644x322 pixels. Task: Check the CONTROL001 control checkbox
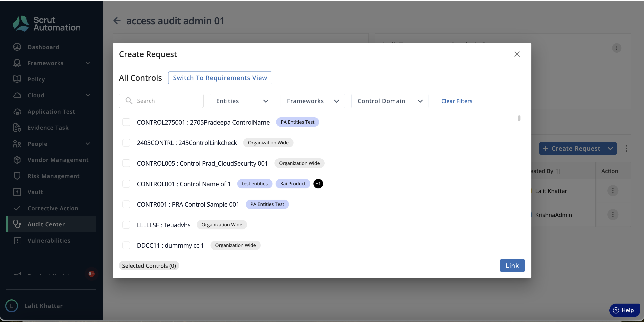(x=126, y=184)
